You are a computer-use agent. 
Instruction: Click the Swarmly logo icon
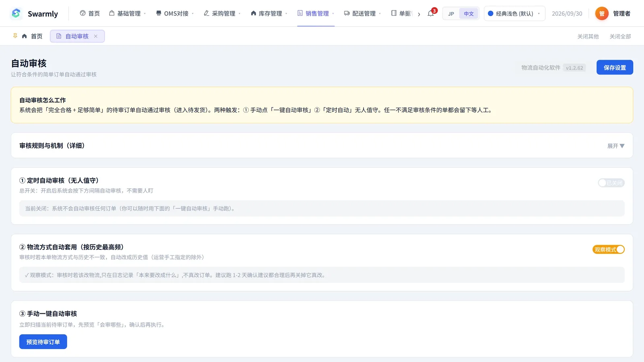[16, 13]
